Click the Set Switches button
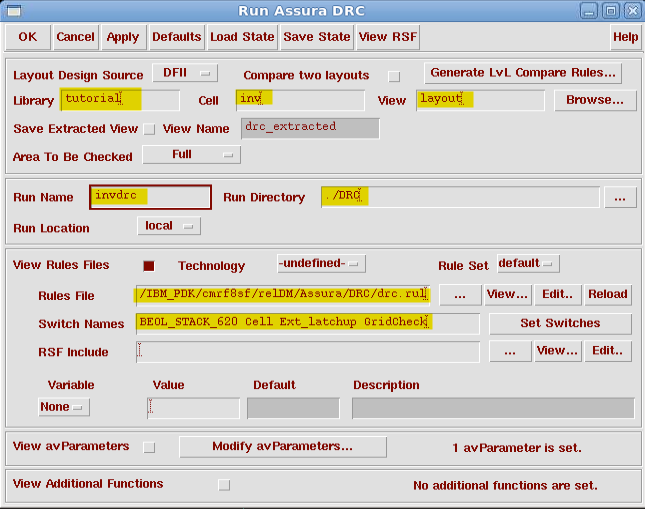Screen dimensions: 645x509 [x=560, y=323]
